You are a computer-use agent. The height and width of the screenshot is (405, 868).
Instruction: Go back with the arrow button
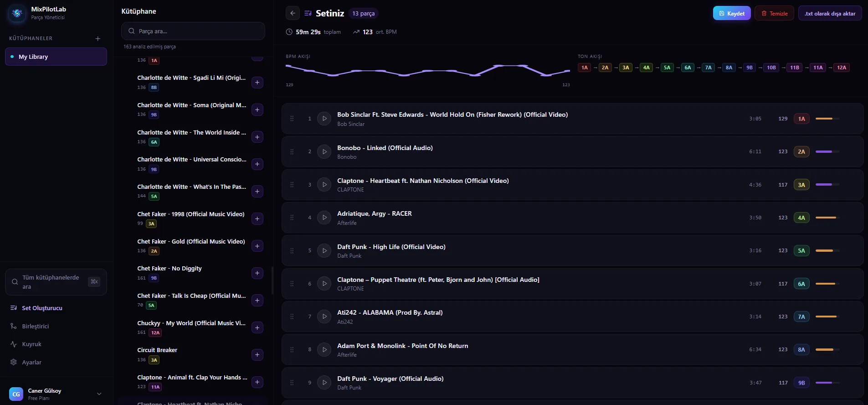(x=293, y=13)
